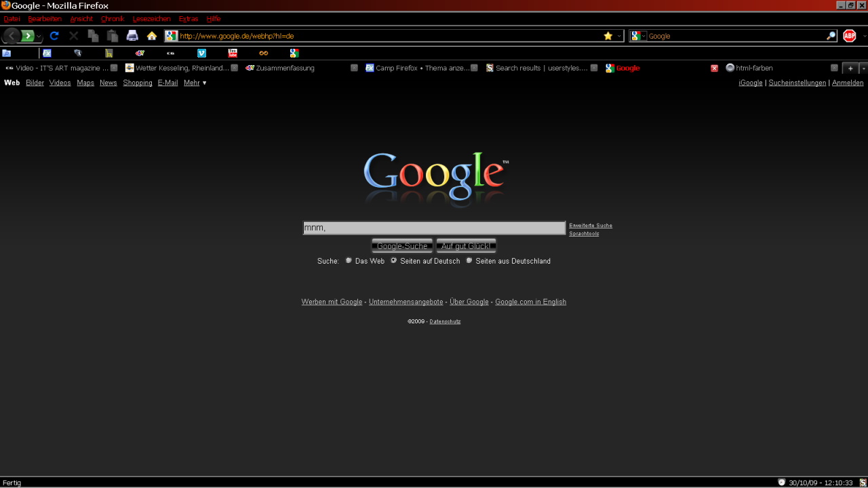The height and width of the screenshot is (488, 868).
Task: Open the Bearbeiten menu
Action: click(x=45, y=19)
